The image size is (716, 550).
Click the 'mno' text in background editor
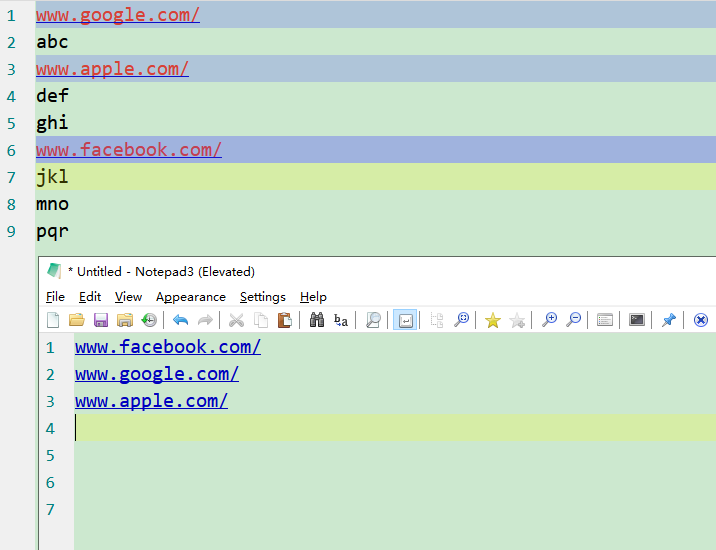point(53,204)
